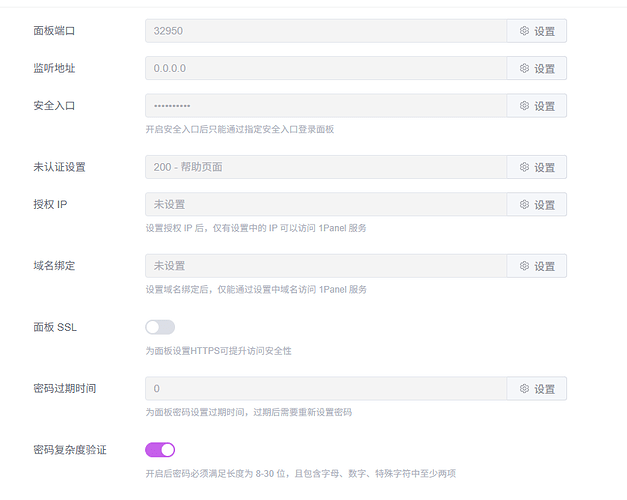This screenshot has width=627, height=500.
Task: Click hint text about 面板密码设置过期时间
Action: click(x=248, y=412)
